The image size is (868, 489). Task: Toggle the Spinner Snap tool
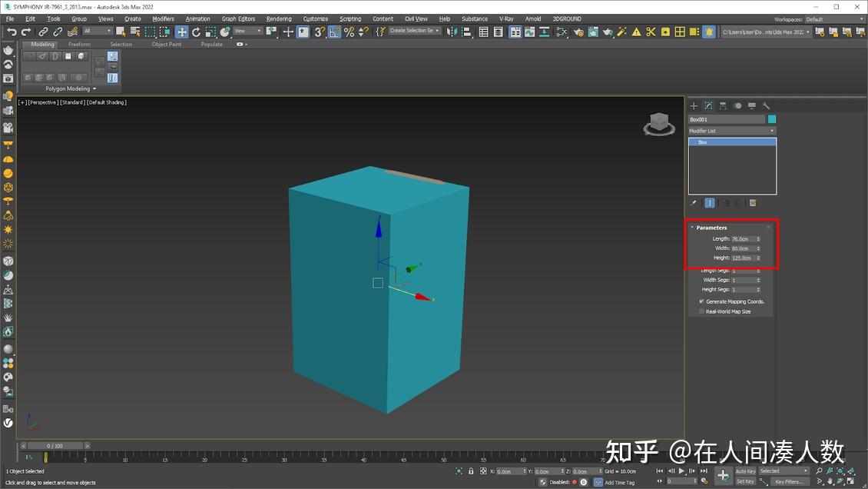(x=363, y=32)
